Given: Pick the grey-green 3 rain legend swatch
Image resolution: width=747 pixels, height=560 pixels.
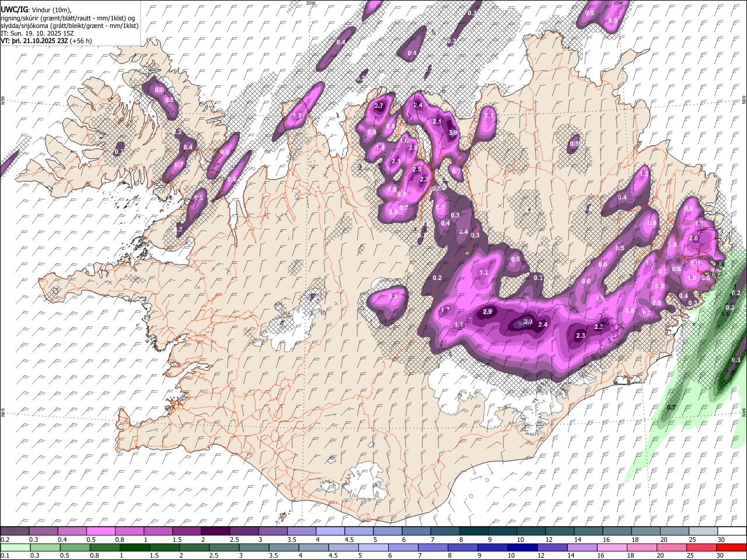Looking at the screenshot, I should pos(254,547).
